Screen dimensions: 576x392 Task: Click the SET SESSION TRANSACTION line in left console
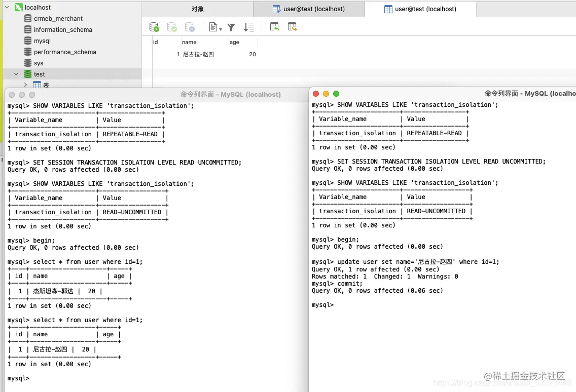pos(125,162)
